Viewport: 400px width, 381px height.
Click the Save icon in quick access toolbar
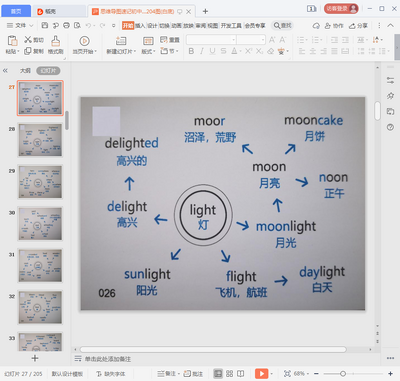pyautogui.click(x=45, y=25)
